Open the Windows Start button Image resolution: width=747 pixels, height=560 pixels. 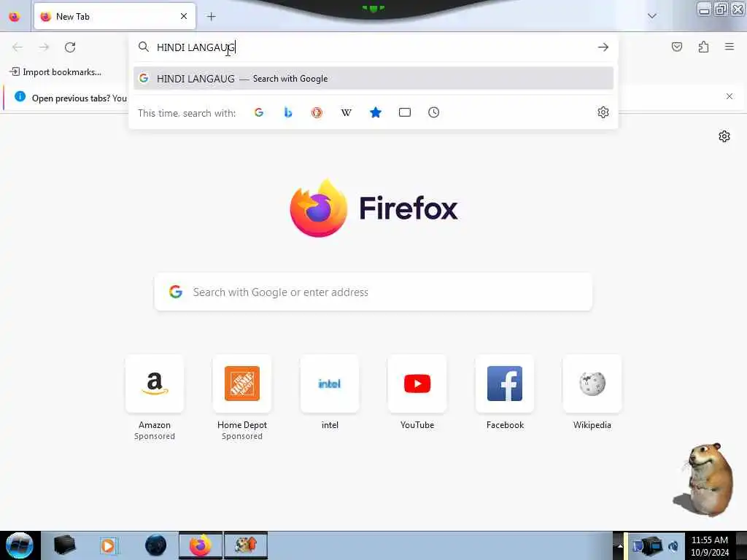(x=20, y=545)
